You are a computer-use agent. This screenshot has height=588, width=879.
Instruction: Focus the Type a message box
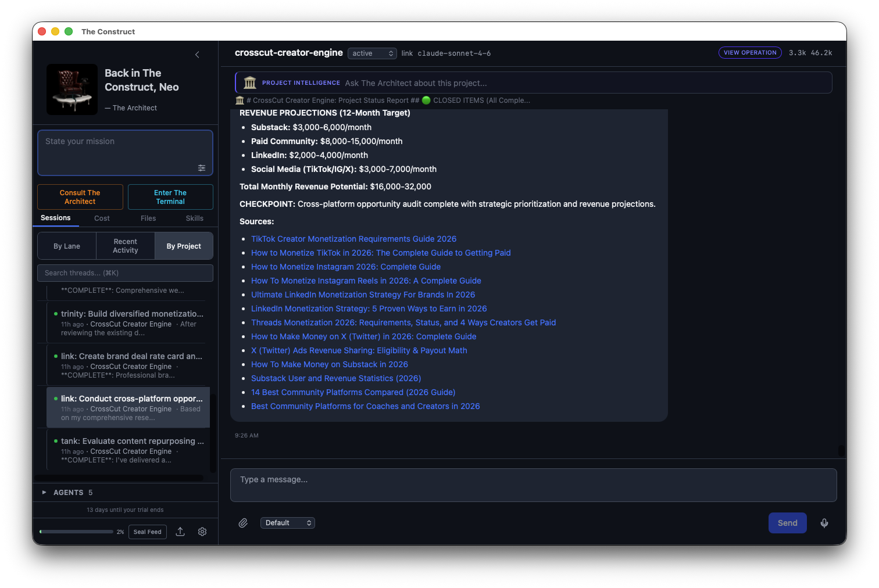533,485
